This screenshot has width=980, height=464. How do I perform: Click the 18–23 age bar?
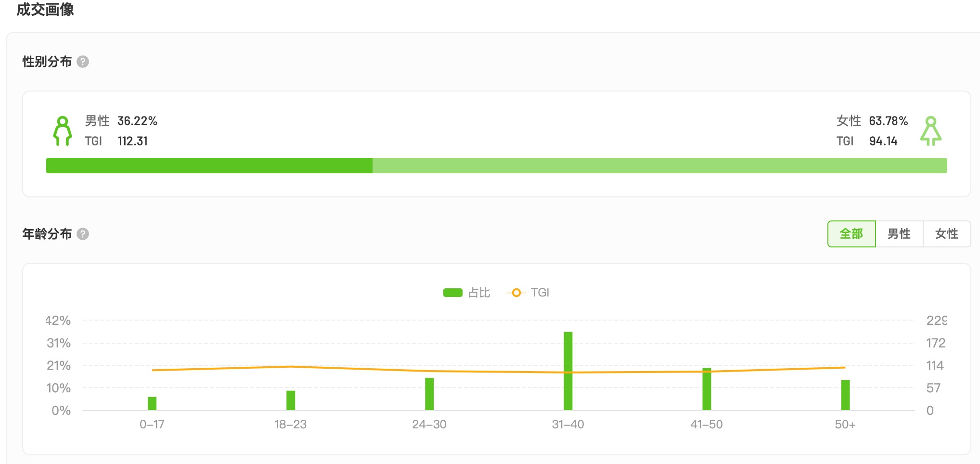[x=291, y=400]
